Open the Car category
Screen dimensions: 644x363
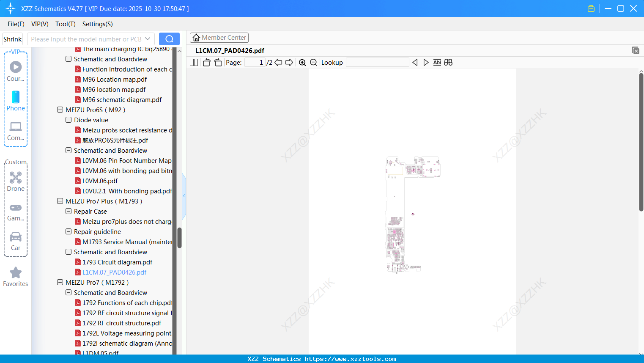point(16,241)
